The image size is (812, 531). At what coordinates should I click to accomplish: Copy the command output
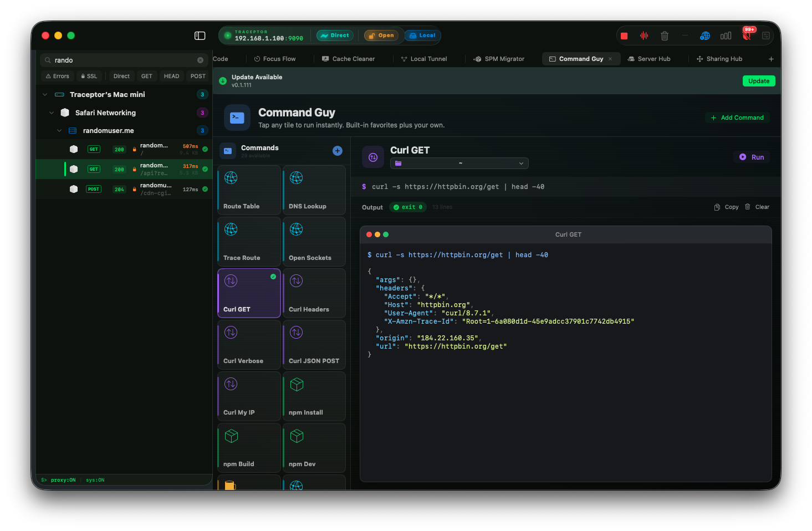[x=726, y=207]
